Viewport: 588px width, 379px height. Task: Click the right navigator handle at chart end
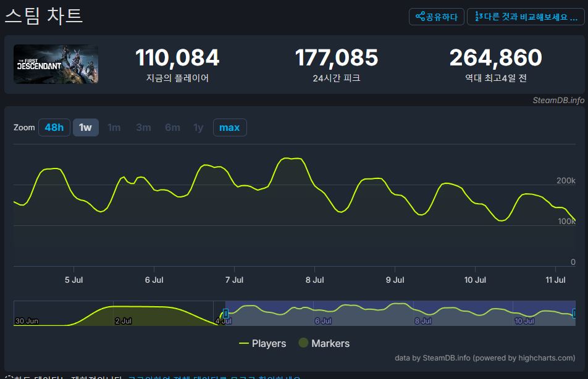point(574,314)
